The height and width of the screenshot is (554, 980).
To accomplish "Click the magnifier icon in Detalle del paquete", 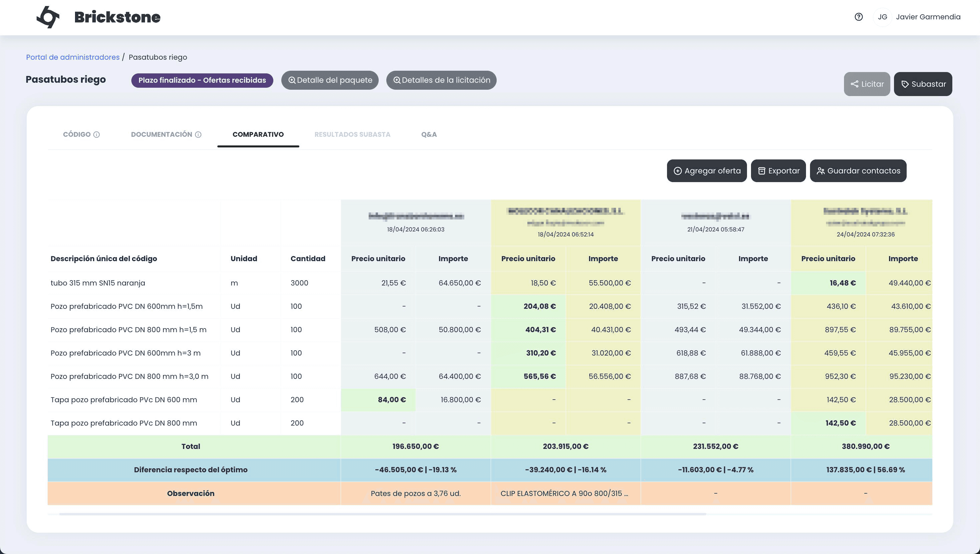I will pos(292,80).
